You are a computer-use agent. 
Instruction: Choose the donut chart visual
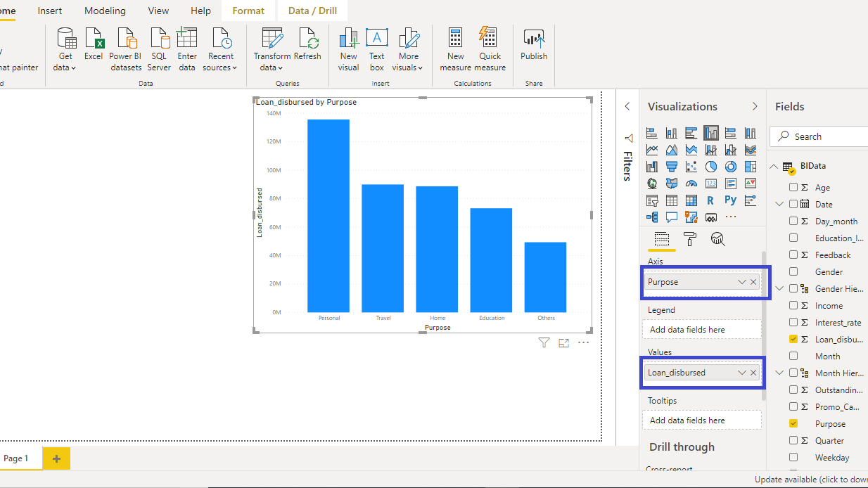(x=731, y=167)
